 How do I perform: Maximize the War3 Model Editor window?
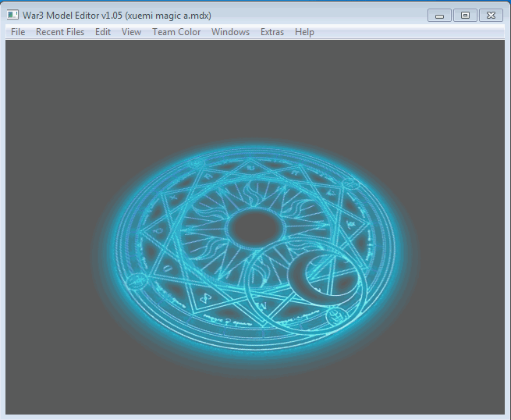465,16
